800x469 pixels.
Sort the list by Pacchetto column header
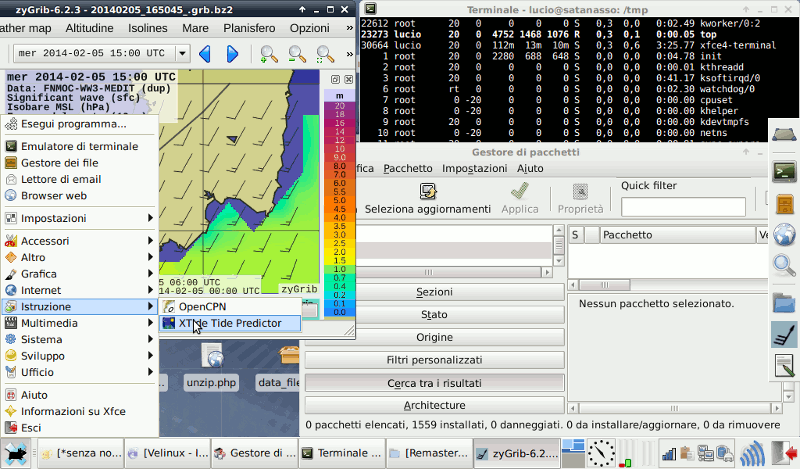(677, 235)
